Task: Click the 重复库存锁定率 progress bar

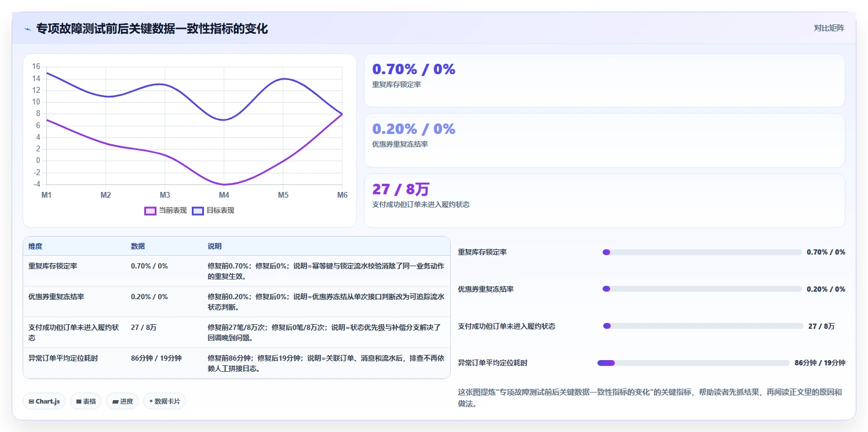Action: point(702,252)
